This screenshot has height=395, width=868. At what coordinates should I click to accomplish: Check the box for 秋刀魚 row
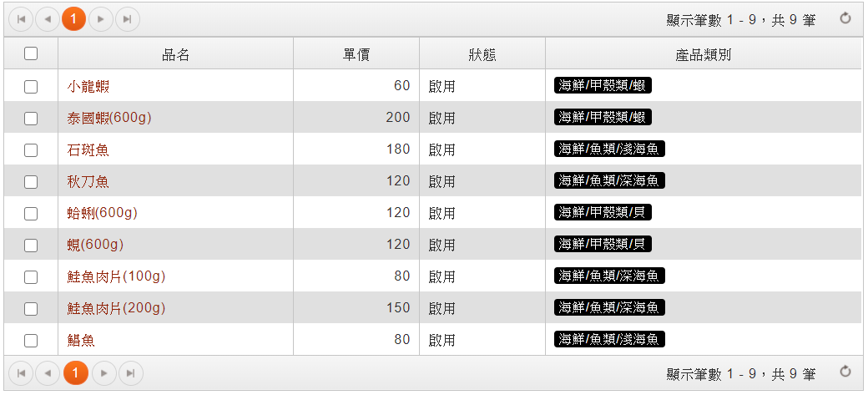pos(31,182)
